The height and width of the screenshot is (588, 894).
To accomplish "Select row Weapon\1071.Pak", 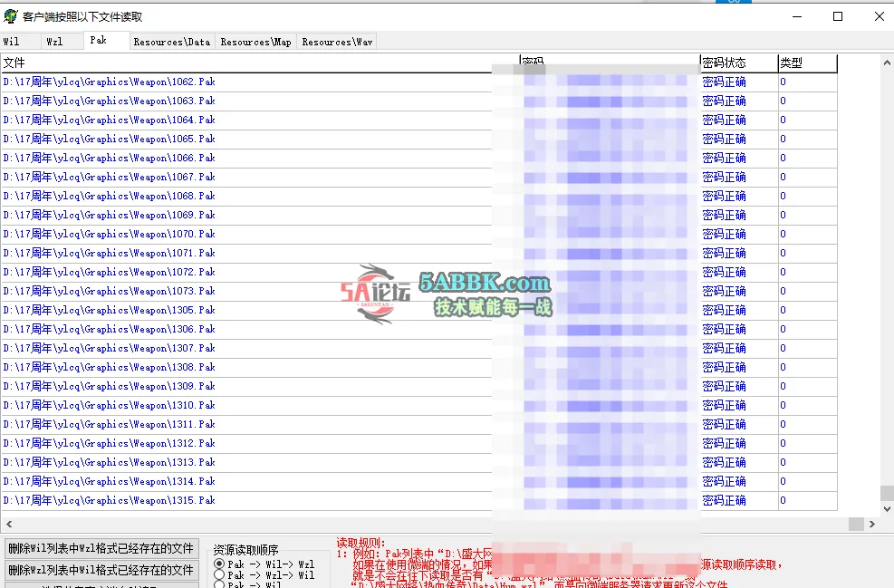I will (419, 253).
